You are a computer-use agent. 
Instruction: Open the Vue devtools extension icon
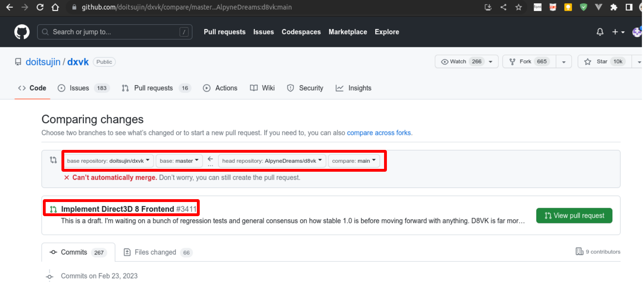click(x=599, y=7)
